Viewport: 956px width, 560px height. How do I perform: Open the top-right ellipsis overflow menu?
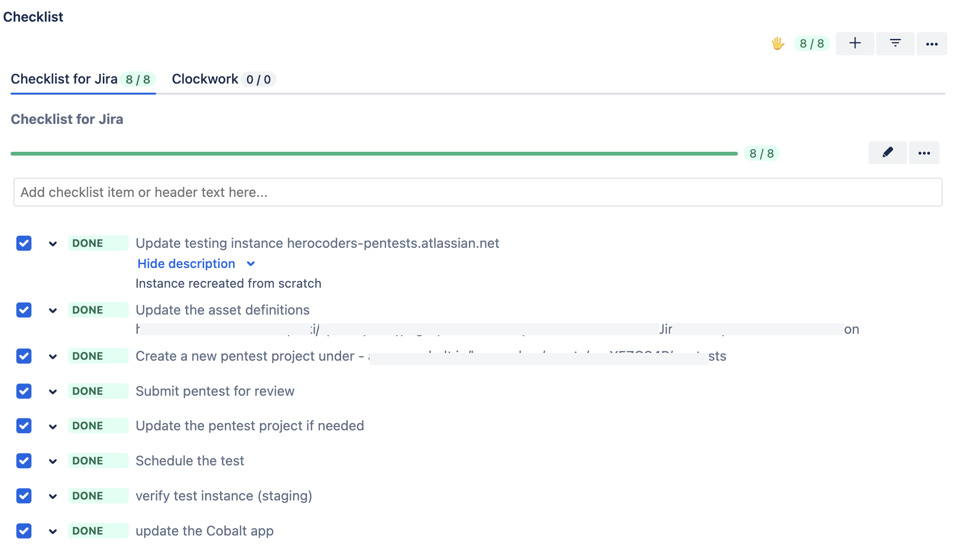click(x=932, y=43)
